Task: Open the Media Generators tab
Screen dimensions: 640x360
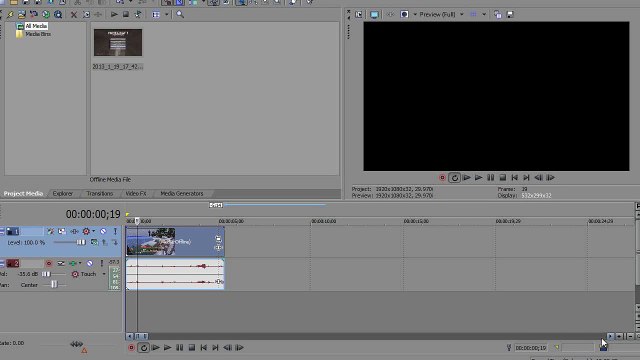Action: pos(182,193)
